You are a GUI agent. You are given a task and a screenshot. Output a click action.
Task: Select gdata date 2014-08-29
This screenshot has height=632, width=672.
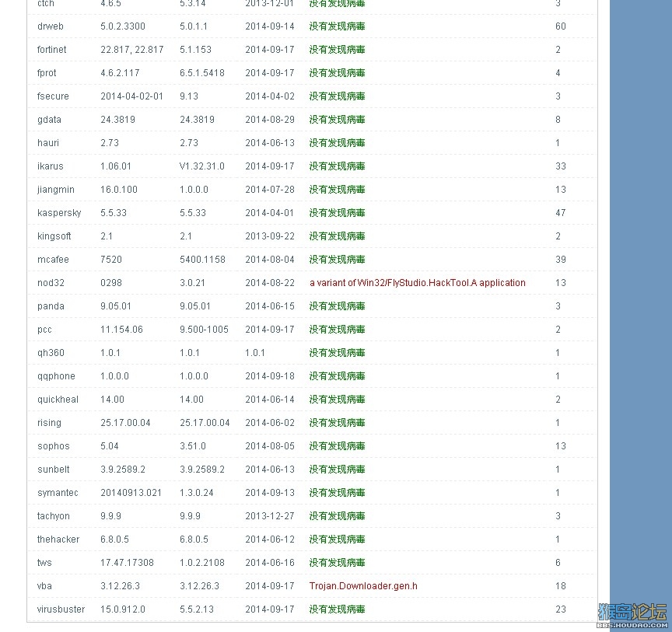pos(270,120)
